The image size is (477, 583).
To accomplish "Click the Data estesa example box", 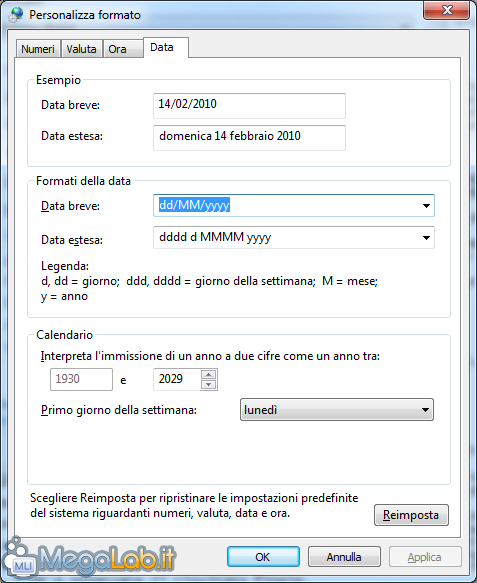I will [249, 138].
